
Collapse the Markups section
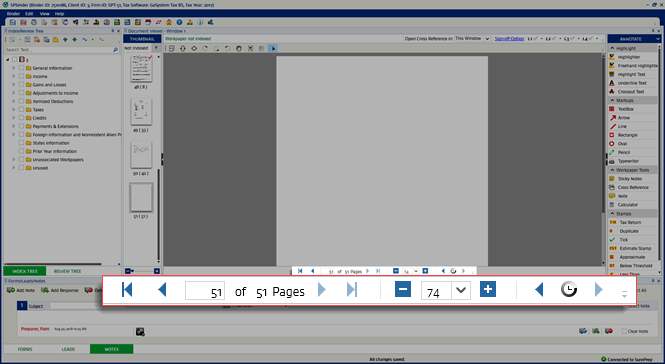tap(612, 101)
